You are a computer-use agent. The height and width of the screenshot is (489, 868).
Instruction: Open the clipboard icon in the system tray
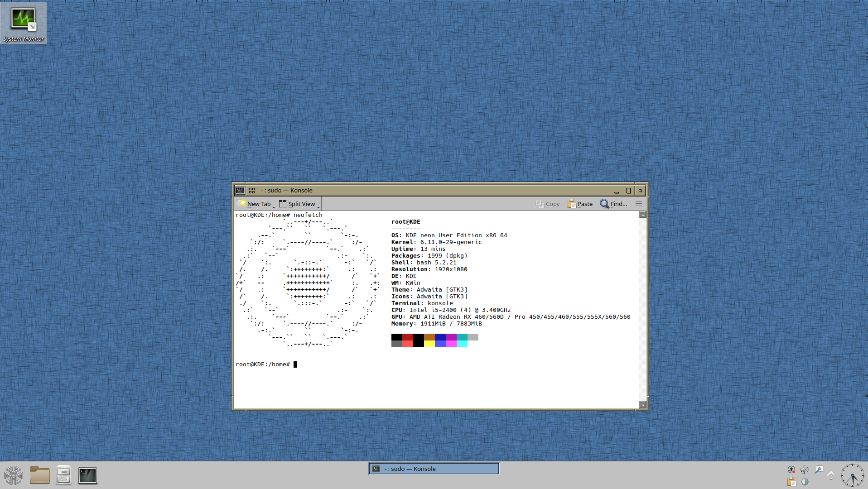click(x=791, y=482)
